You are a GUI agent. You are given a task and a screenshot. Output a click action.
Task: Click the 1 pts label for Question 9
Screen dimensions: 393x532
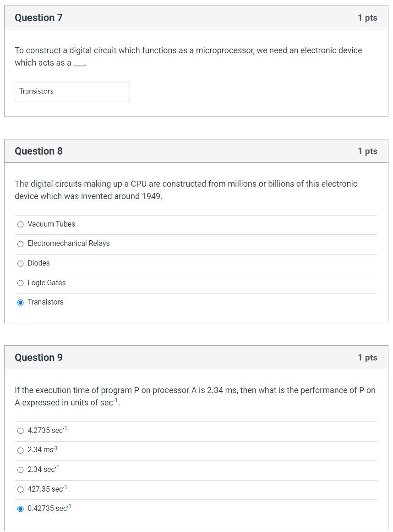tap(367, 357)
